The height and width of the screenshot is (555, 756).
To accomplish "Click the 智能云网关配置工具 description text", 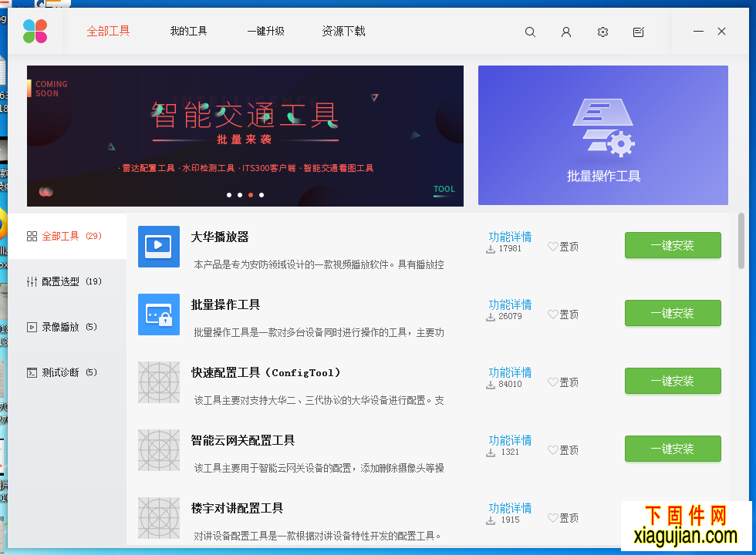I will coord(319,469).
